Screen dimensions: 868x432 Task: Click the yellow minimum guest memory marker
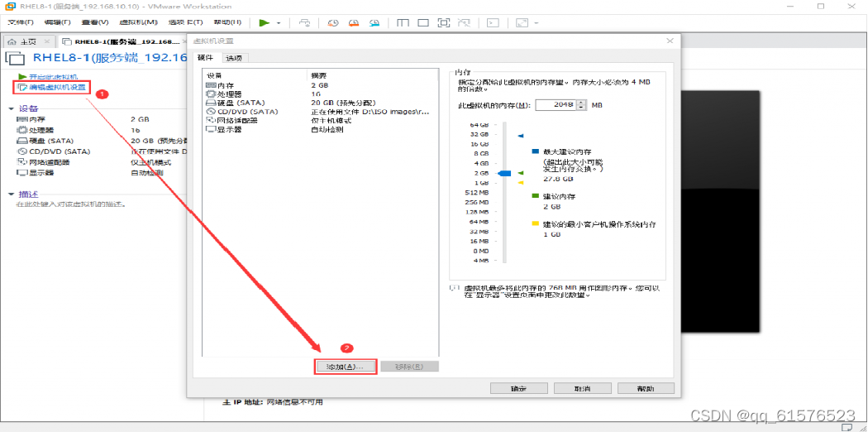point(520,182)
